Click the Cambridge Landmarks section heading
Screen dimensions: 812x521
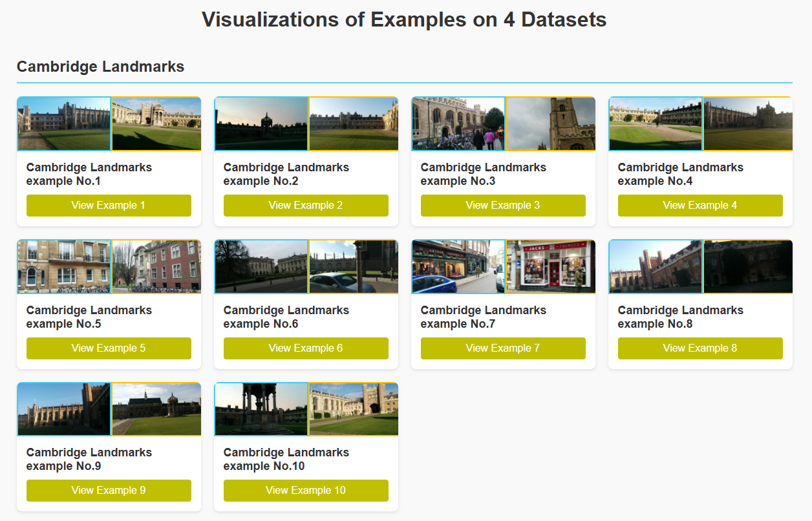[x=100, y=67]
